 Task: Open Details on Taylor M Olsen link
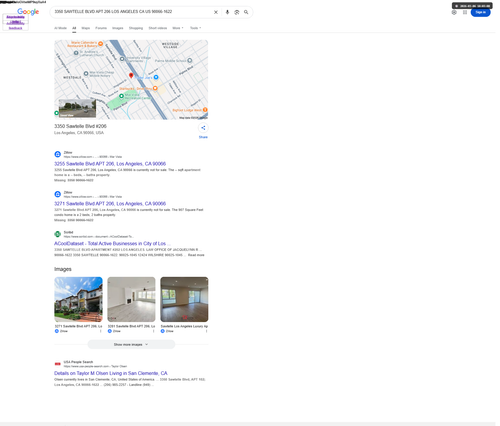pos(111,373)
